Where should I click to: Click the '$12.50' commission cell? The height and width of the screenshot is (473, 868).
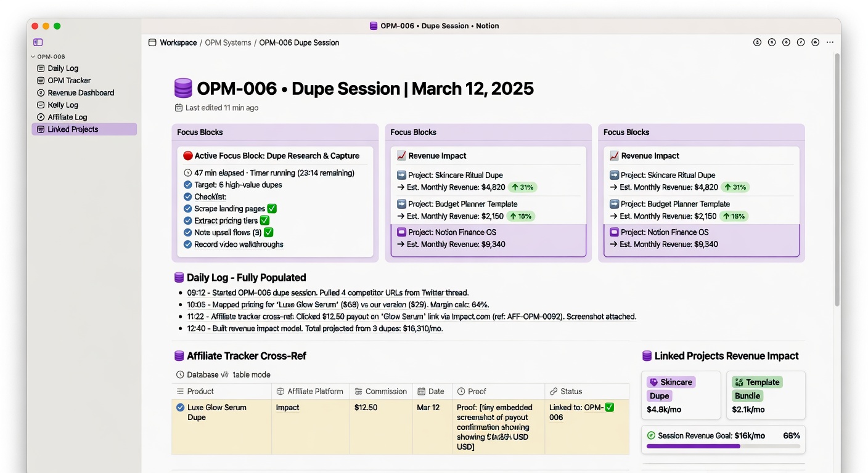pyautogui.click(x=381, y=427)
